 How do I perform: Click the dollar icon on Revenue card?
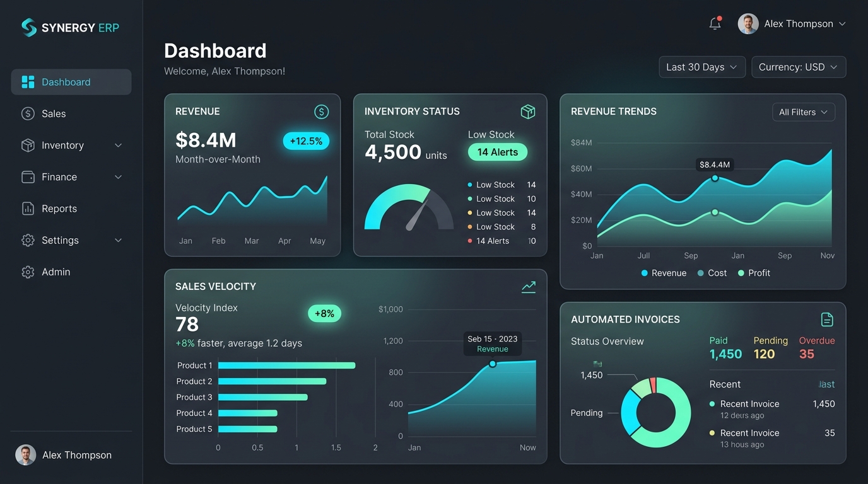coord(322,112)
